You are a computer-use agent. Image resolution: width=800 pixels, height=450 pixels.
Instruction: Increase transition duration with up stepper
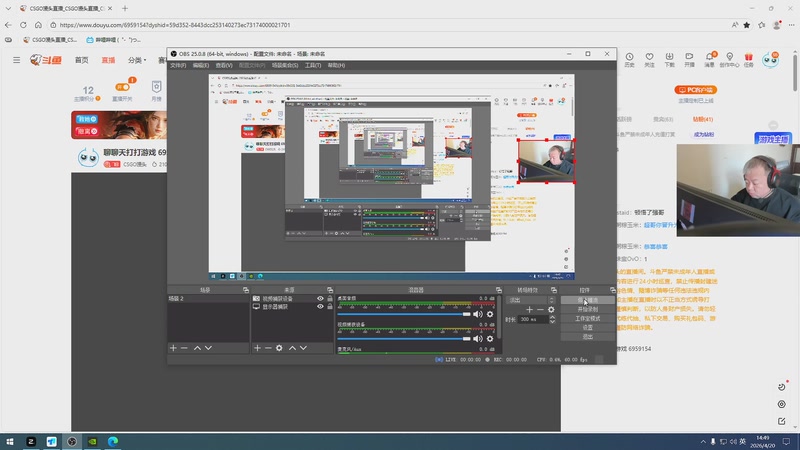[552, 317]
